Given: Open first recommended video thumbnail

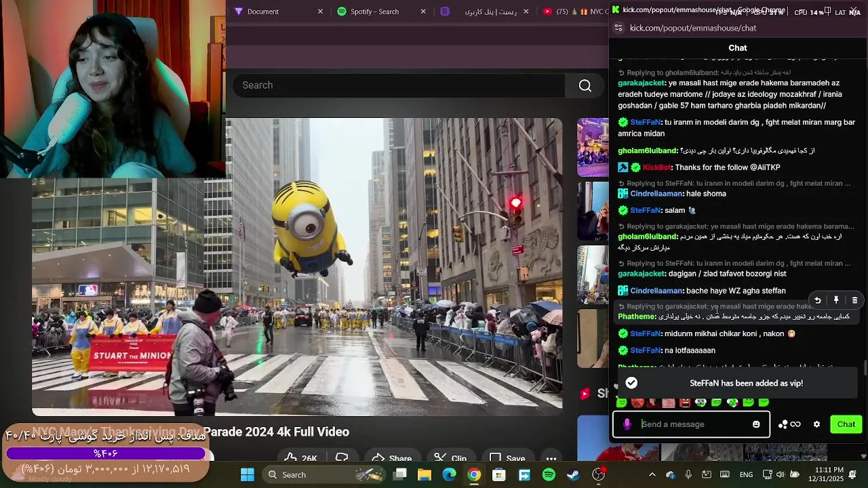Looking at the screenshot, I should 593,148.
